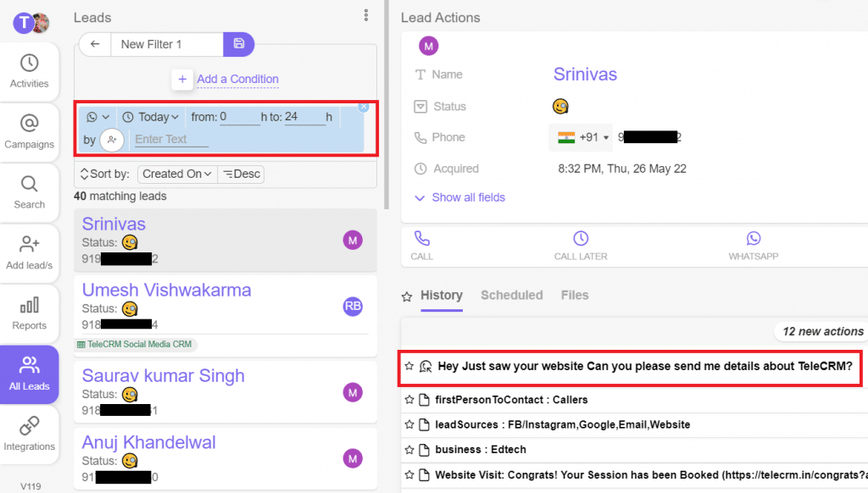Star the leadSources history entry

tap(410, 424)
